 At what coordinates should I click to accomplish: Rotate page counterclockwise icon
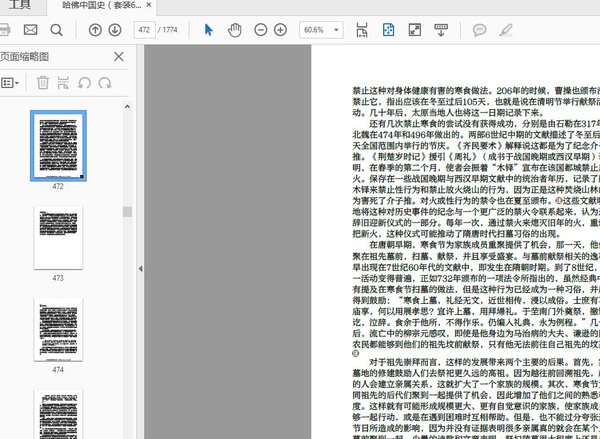pos(84,83)
